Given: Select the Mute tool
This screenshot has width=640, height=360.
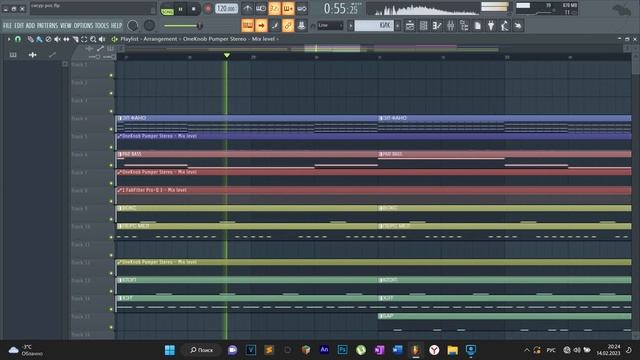Looking at the screenshot, I should 57,39.
